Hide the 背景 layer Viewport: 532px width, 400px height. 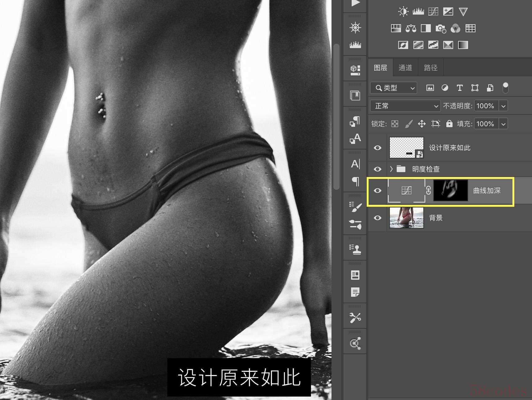coord(377,218)
